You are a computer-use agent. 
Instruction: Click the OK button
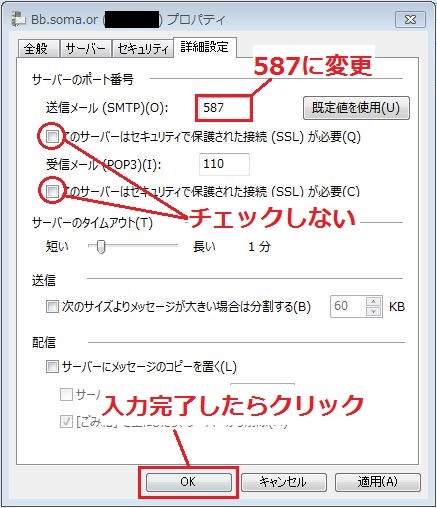pos(188,482)
